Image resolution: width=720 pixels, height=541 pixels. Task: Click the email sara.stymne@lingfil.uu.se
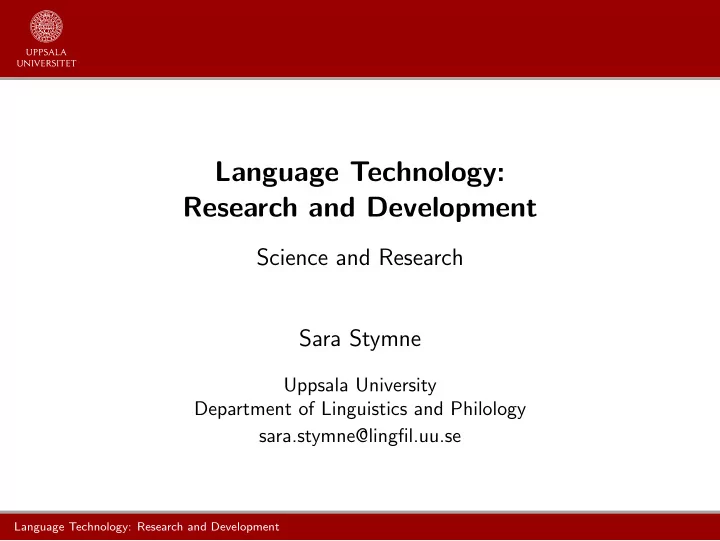pyautogui.click(x=360, y=436)
